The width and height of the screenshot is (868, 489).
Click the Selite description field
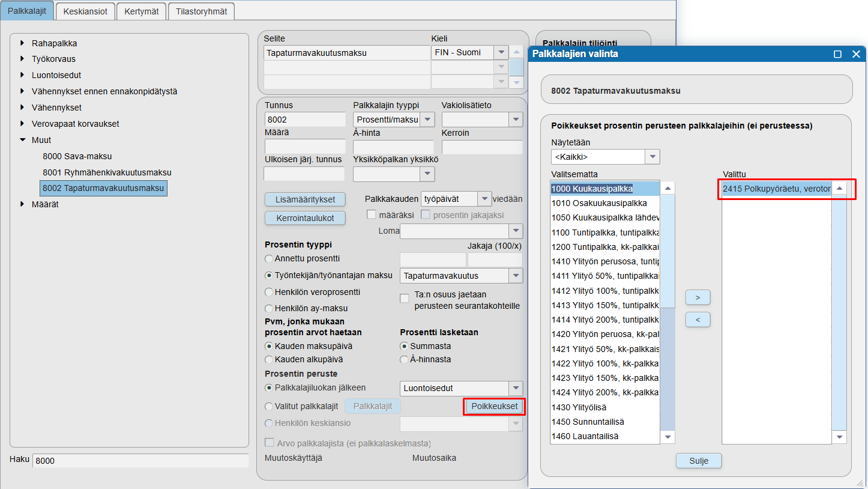[x=347, y=52]
